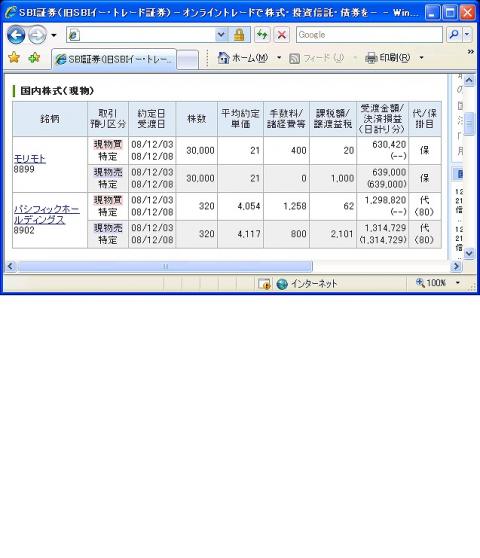Select the 639,000 settlement amount cell
This screenshot has width=480, height=558.
tap(383, 178)
